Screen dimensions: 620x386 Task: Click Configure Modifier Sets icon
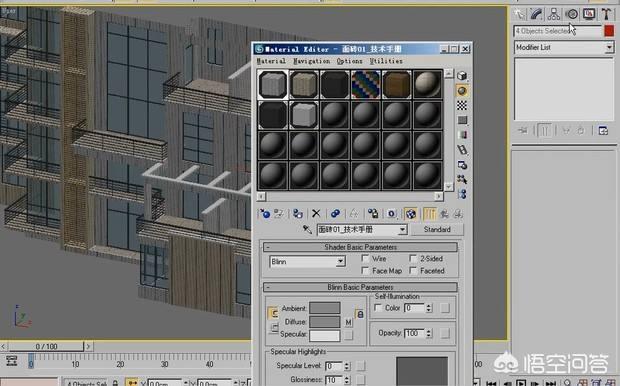pyautogui.click(x=603, y=131)
